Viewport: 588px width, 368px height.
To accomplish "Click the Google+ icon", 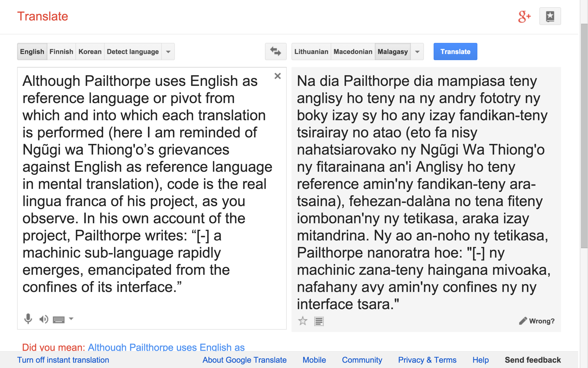I will pyautogui.click(x=524, y=17).
